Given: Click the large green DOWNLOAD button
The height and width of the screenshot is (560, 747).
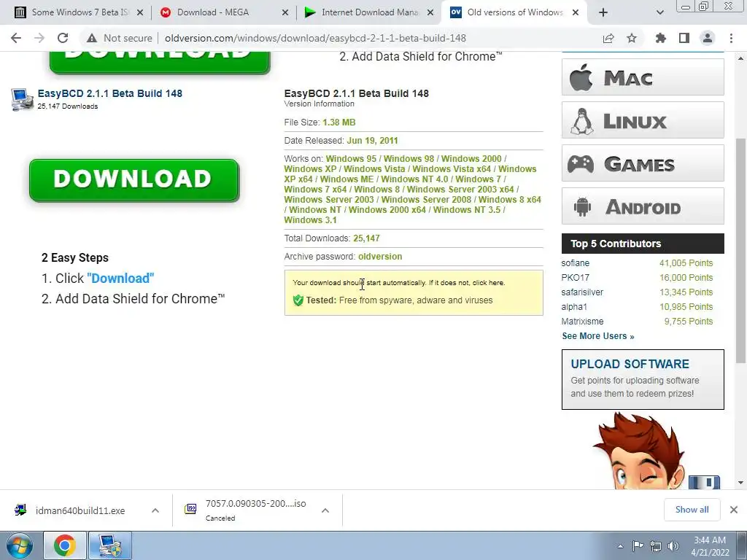Looking at the screenshot, I should point(134,180).
